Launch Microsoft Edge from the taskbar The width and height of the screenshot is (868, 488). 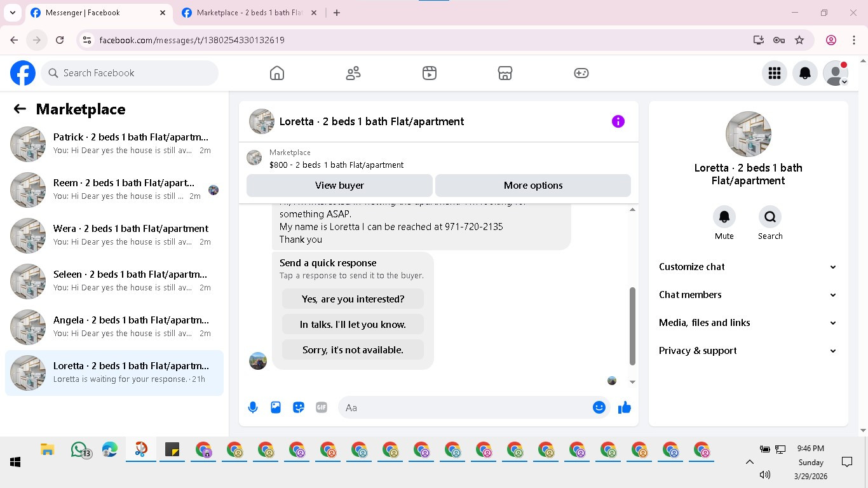pos(110,450)
